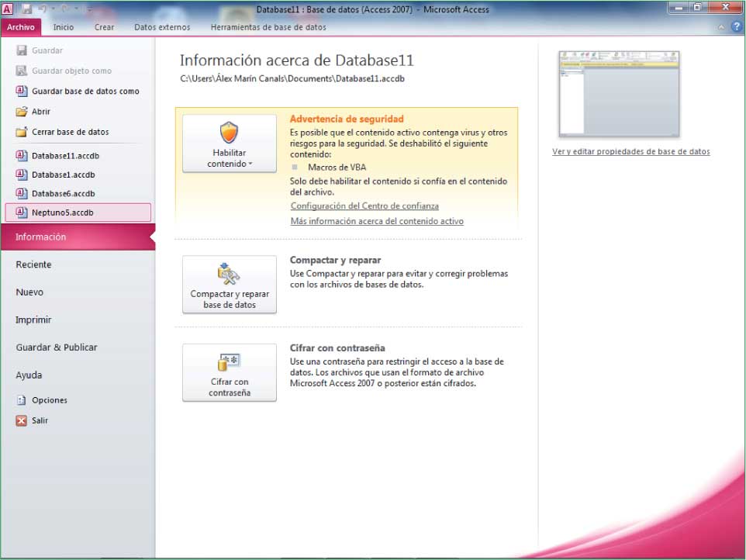
Task: Click the database preview thumbnail
Action: click(619, 94)
